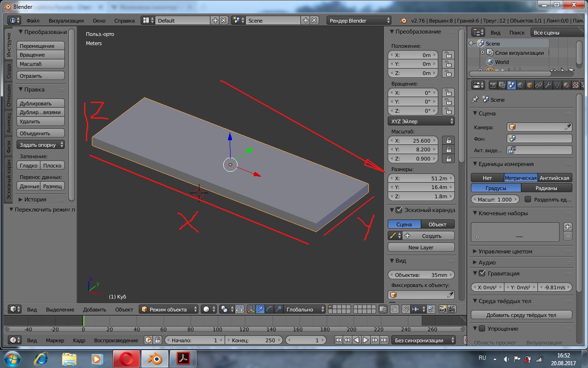The image size is (588, 368).
Task: Enable the Упрощение checkbox
Action: point(482,328)
